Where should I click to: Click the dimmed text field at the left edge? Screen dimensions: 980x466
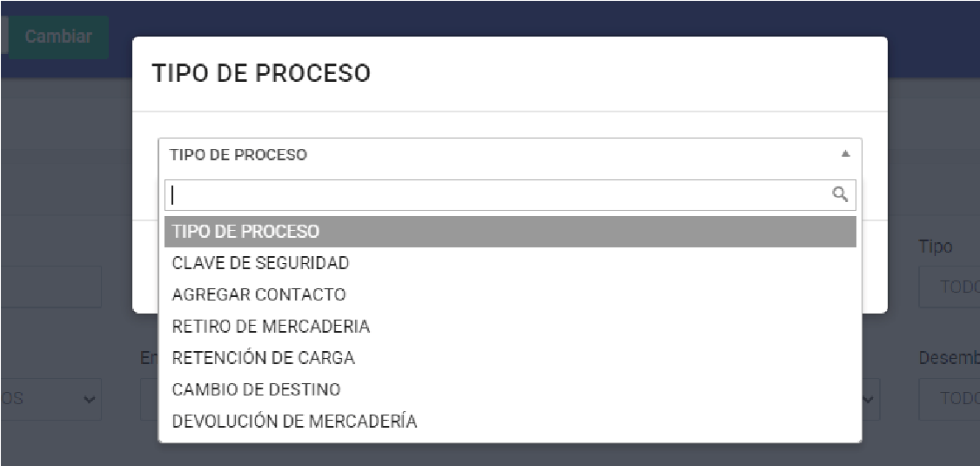50,287
